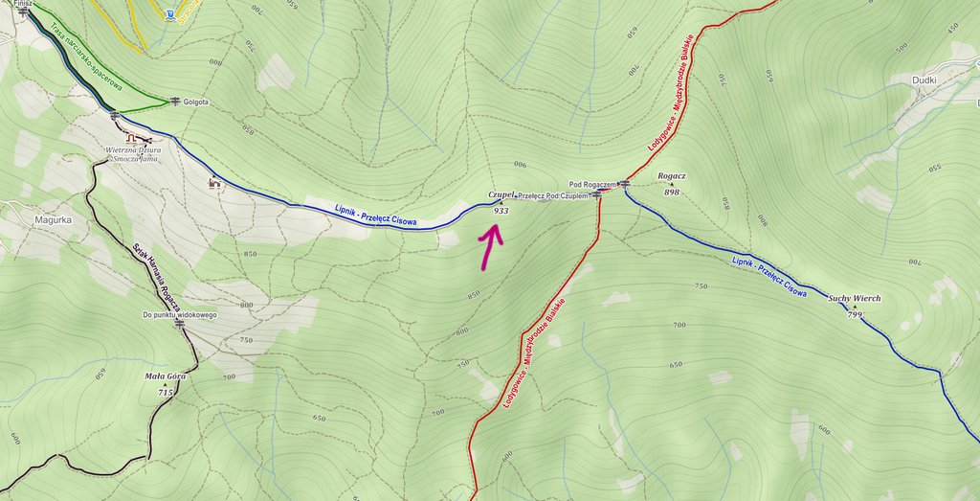Image resolution: width=980 pixels, height=501 pixels.
Task: Click the pink arrow annotation below Czupel
Action: pos(491,248)
